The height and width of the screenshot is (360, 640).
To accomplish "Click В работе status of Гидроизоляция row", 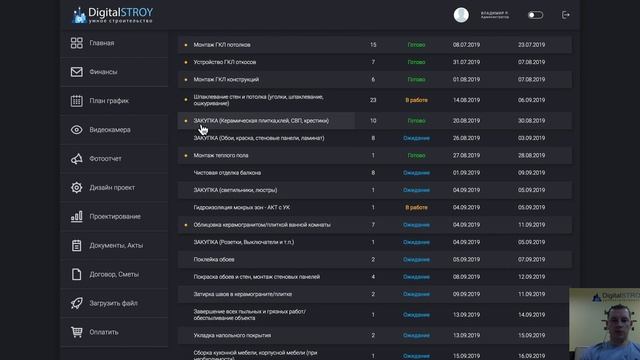I will [x=416, y=207].
